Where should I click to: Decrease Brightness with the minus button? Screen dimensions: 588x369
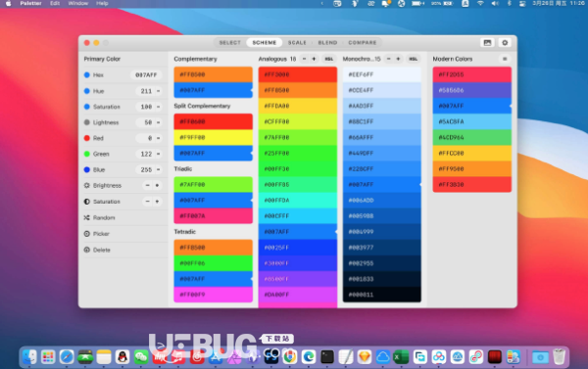click(147, 185)
